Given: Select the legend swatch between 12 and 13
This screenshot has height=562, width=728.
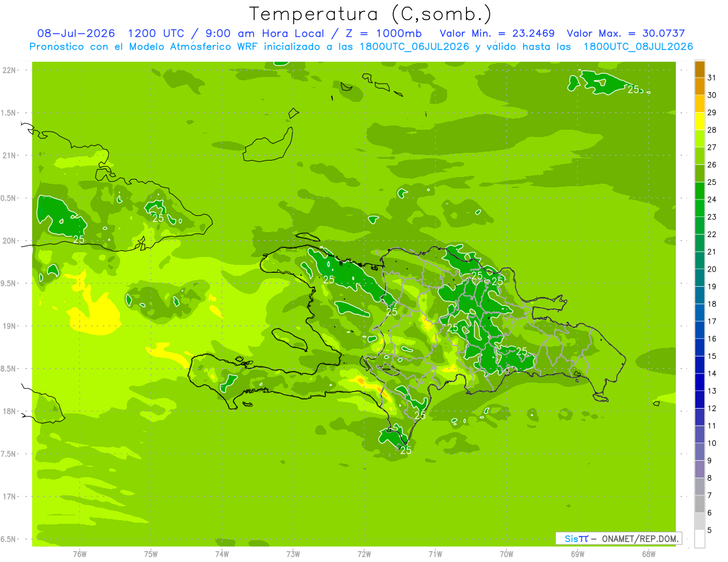Looking at the screenshot, I should click(x=699, y=400).
